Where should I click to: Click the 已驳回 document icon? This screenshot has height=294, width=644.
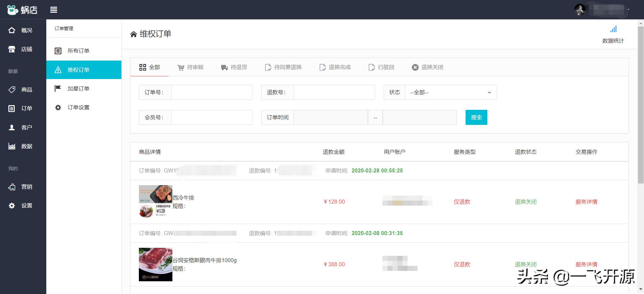(x=372, y=68)
